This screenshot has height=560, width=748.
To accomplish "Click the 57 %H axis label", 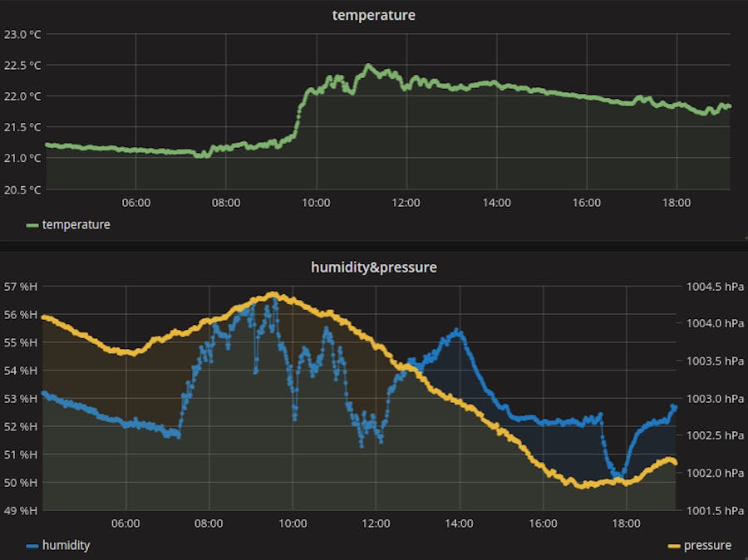I will [22, 287].
